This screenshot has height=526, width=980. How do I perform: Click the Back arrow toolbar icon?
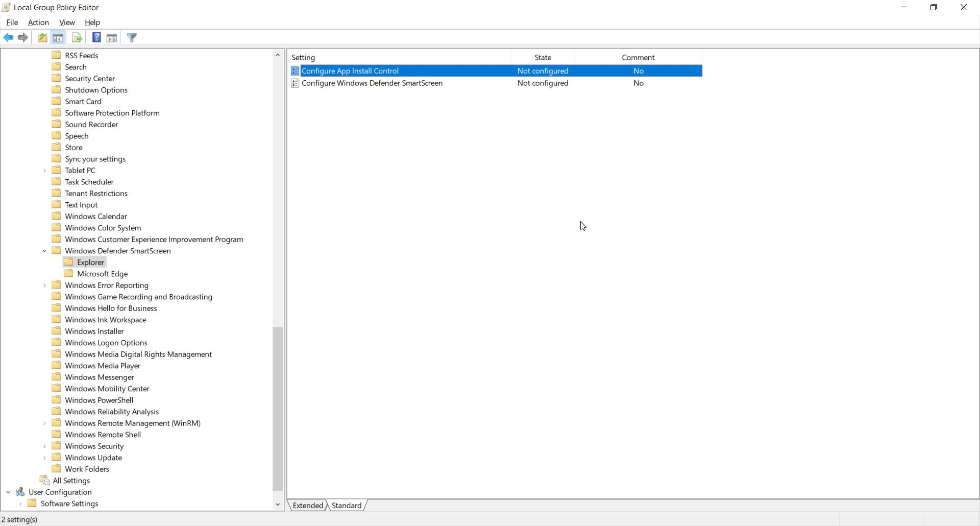[8, 38]
